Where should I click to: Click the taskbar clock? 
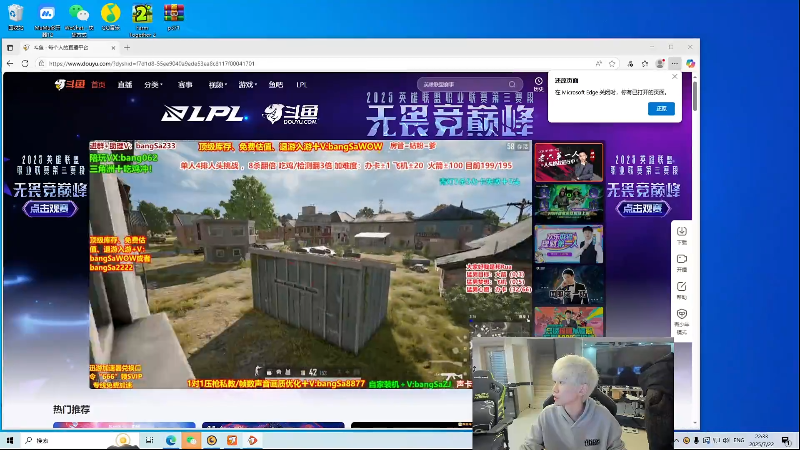(x=762, y=440)
